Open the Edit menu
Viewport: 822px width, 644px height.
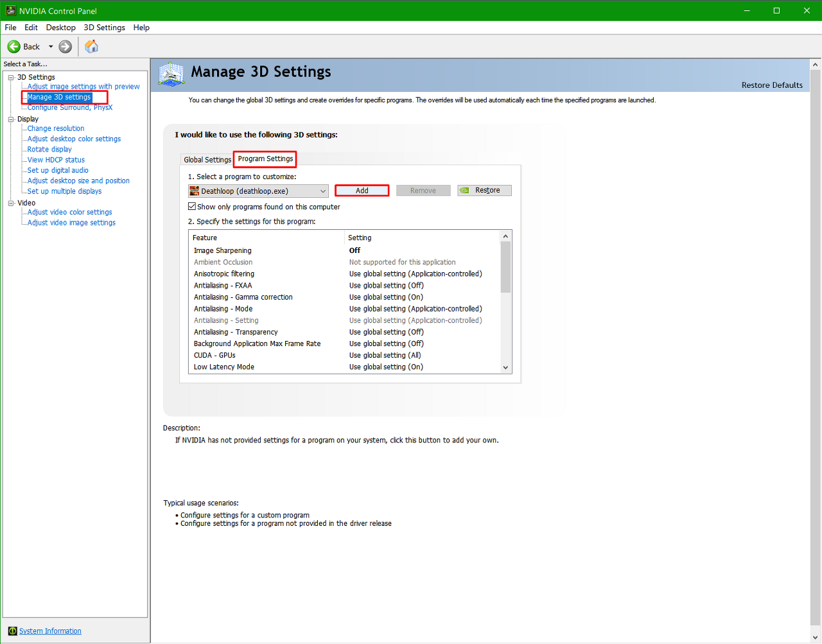click(31, 28)
